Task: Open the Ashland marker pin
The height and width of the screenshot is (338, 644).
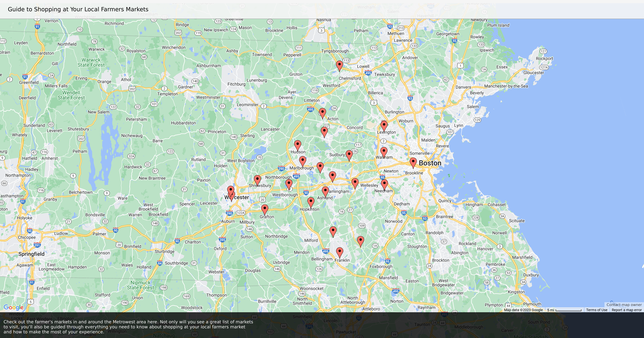Action: pyautogui.click(x=325, y=192)
